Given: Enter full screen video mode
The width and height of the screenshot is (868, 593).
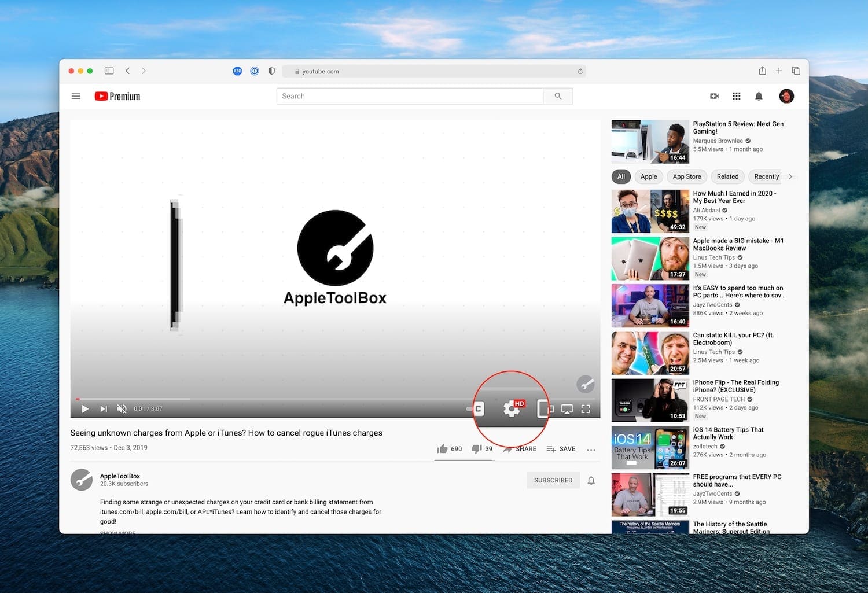Looking at the screenshot, I should pyautogui.click(x=586, y=409).
